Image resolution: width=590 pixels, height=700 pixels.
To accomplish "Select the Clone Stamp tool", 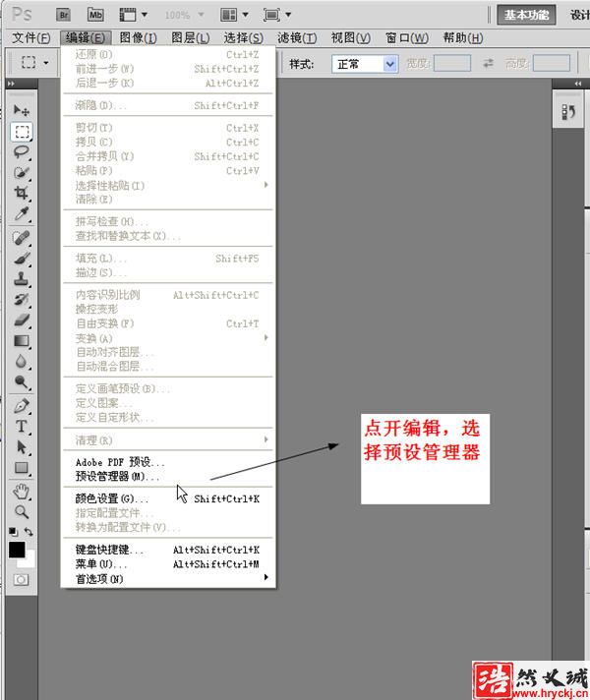I will point(21,279).
